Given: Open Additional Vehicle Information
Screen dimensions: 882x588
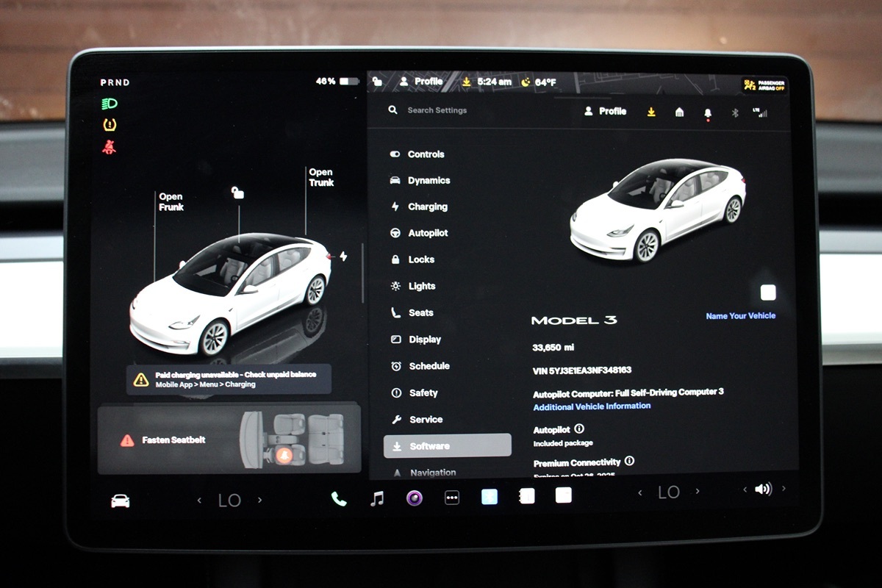Looking at the screenshot, I should [590, 406].
